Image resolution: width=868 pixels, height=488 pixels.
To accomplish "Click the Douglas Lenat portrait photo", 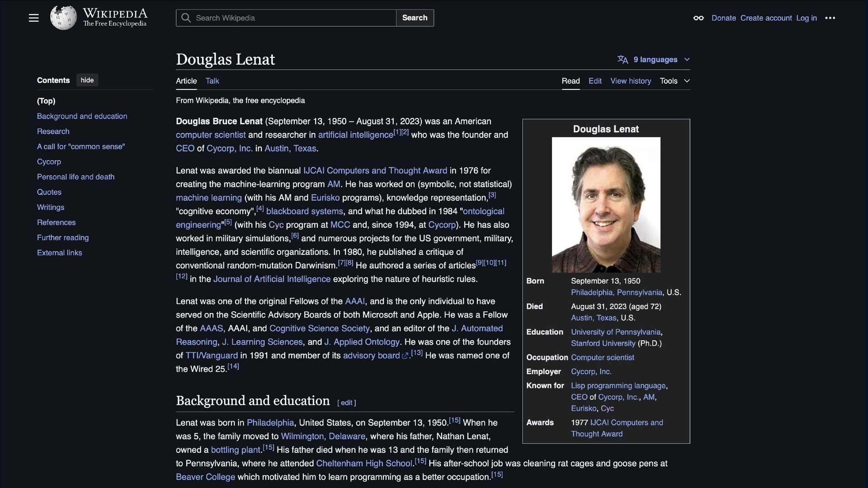I will pos(606,205).
